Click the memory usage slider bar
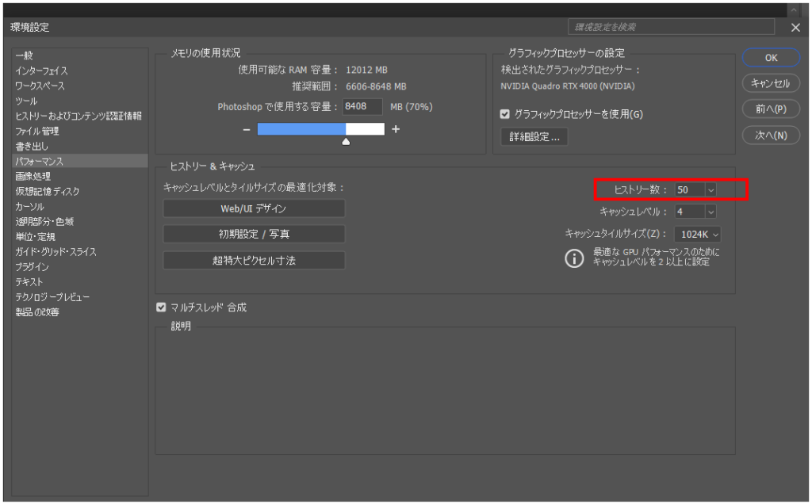Screen dimensions: 812x504 click(321, 129)
